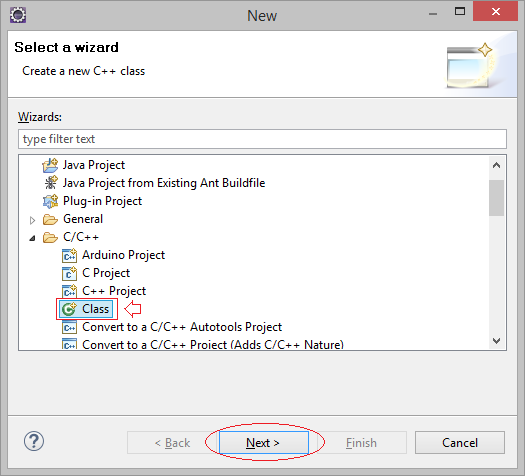Select Convert to a C/C++ Project (Adds C/C++ Nature)
The height and width of the screenshot is (476, 525).
(x=213, y=344)
